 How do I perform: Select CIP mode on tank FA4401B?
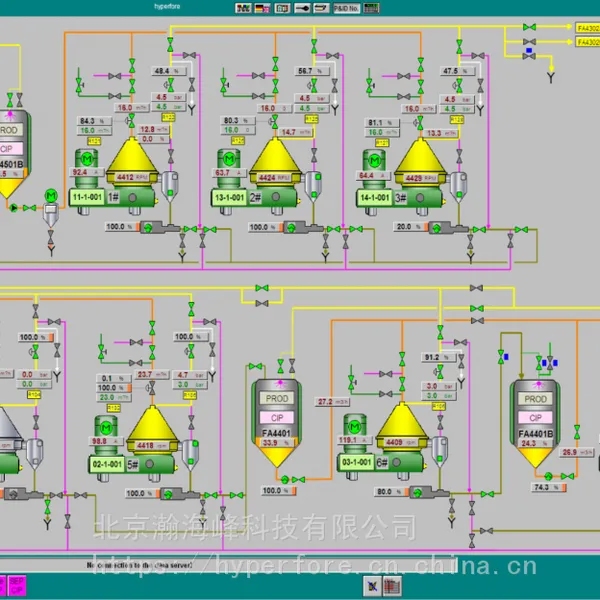[535, 417]
